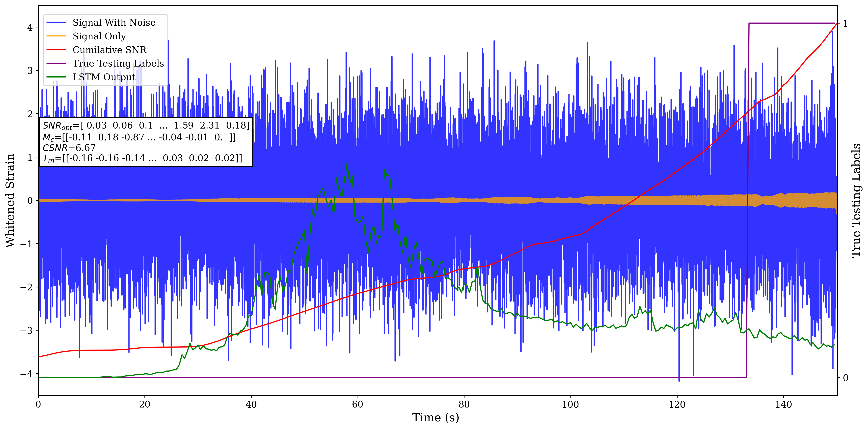Viewport: 868px width, 429px height.
Task: Click the right axis tick label 1
Action: pyautogui.click(x=845, y=23)
